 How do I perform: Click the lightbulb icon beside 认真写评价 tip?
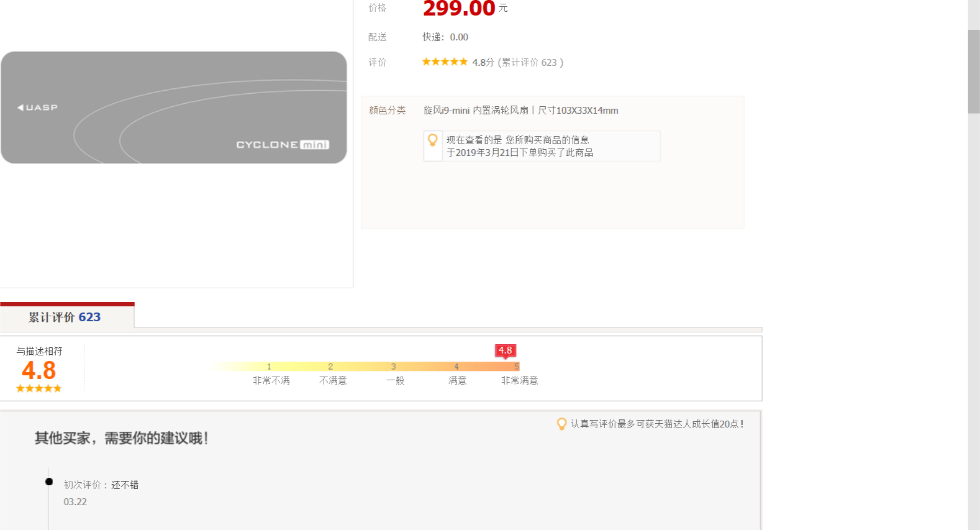561,424
